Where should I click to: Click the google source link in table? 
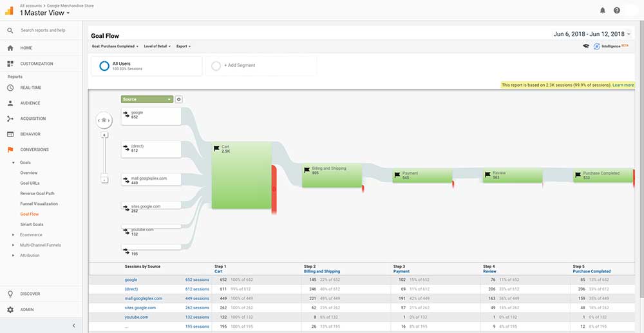pos(131,280)
